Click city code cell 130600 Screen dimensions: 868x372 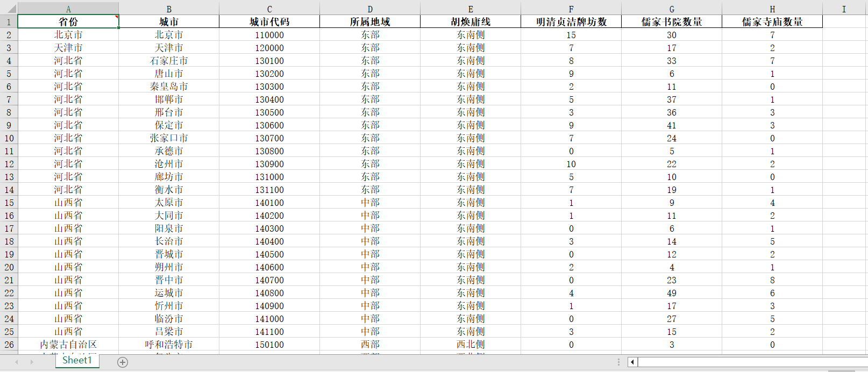coord(269,125)
